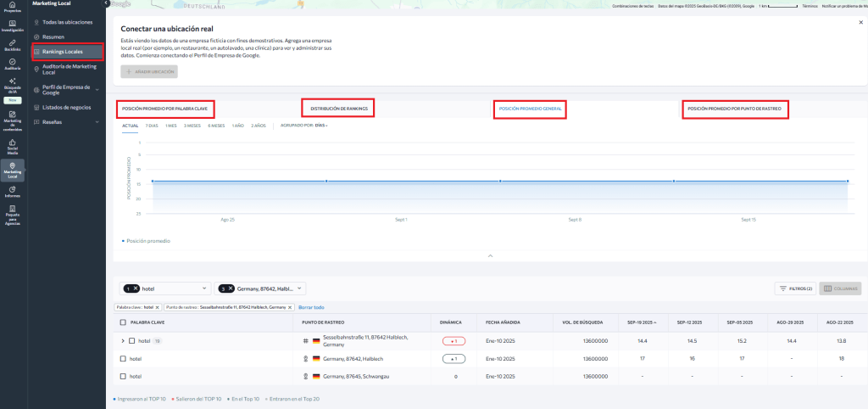Select the 3 Meses time range tab
The image size is (868, 409).
[192, 126]
